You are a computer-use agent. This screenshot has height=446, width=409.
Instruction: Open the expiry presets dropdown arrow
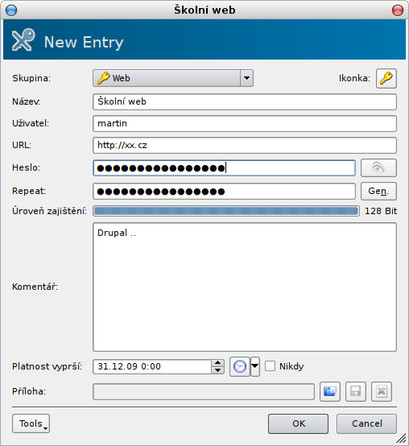(255, 366)
